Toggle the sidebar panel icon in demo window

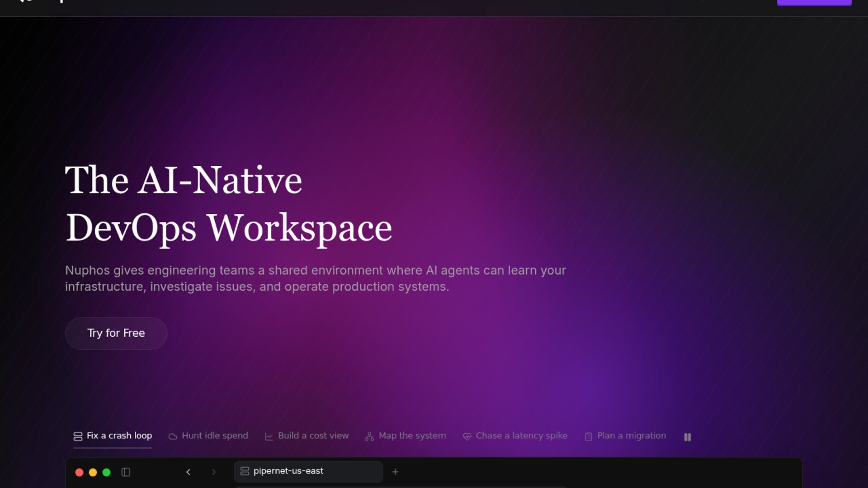(126, 472)
